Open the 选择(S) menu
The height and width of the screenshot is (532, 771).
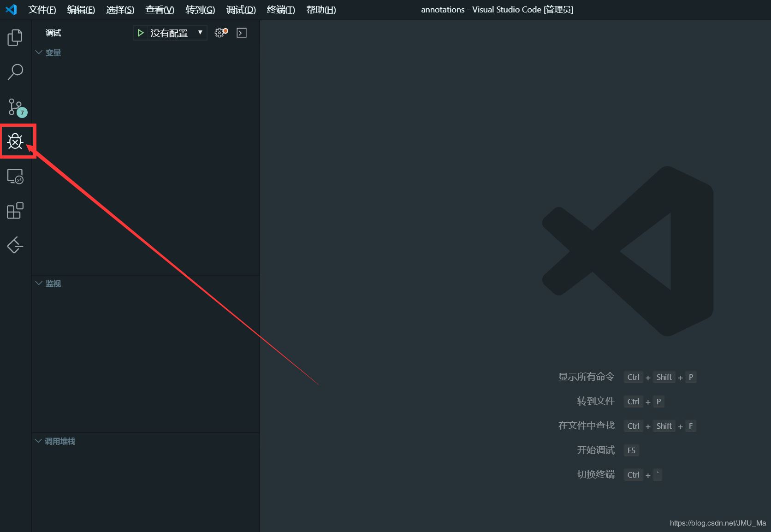pyautogui.click(x=120, y=10)
